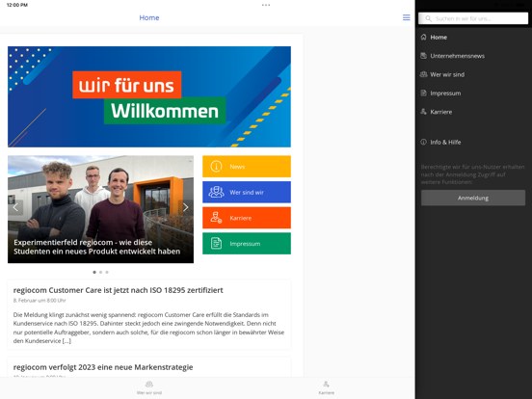Click the document icon on green Impressum tile

click(216, 243)
